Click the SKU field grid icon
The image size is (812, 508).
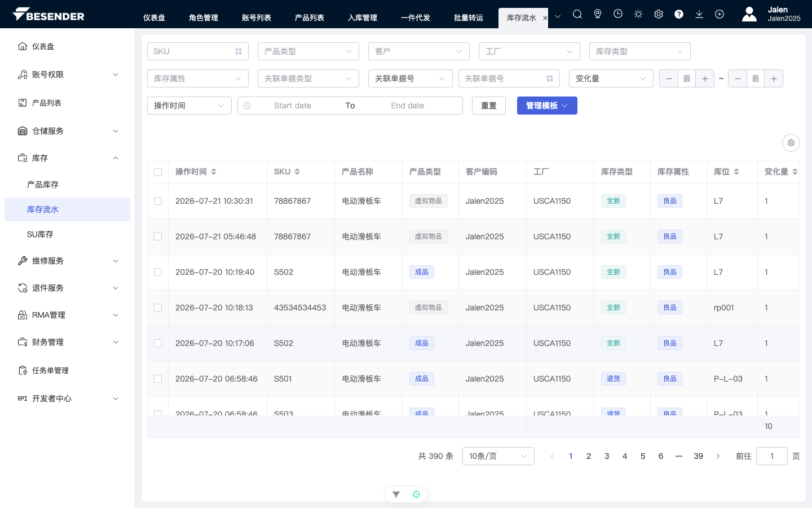coord(239,51)
